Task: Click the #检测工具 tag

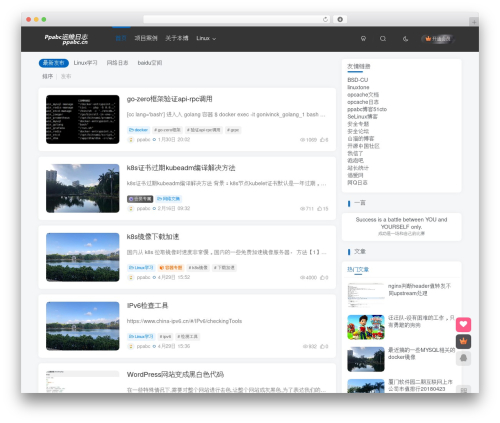Action: (x=187, y=337)
